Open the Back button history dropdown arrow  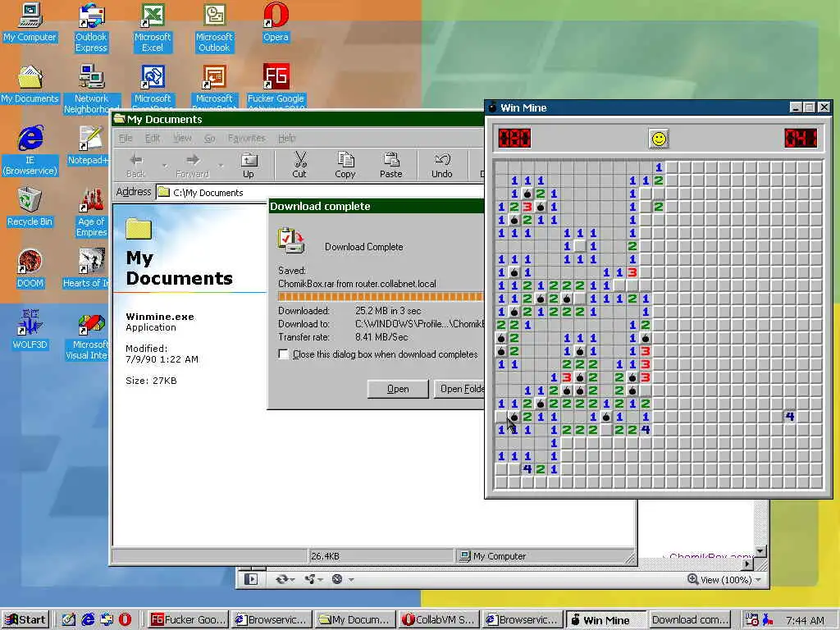[164, 166]
